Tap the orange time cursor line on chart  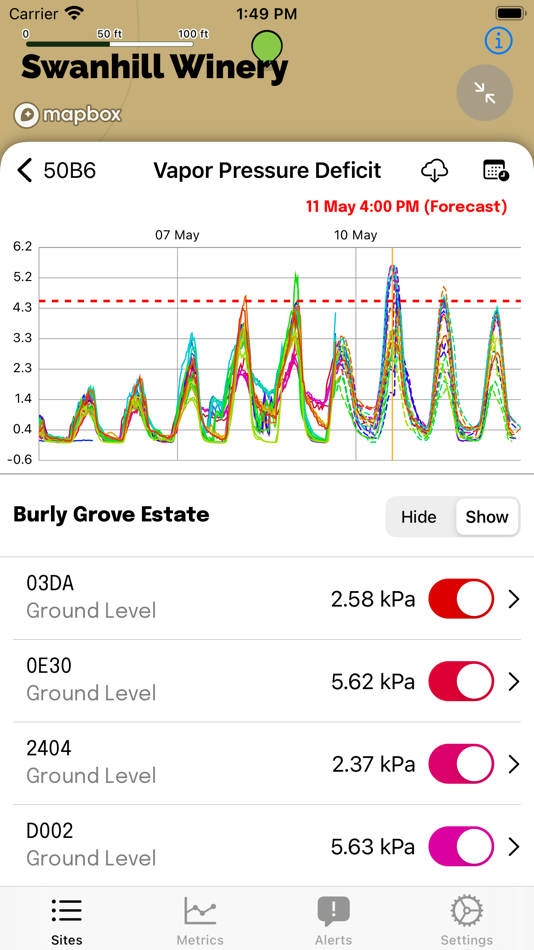[392, 354]
